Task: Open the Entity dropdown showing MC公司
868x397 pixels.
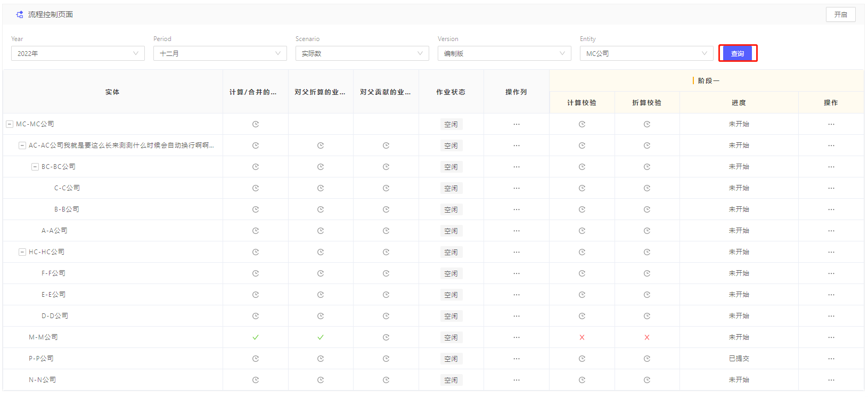Action: tap(646, 53)
